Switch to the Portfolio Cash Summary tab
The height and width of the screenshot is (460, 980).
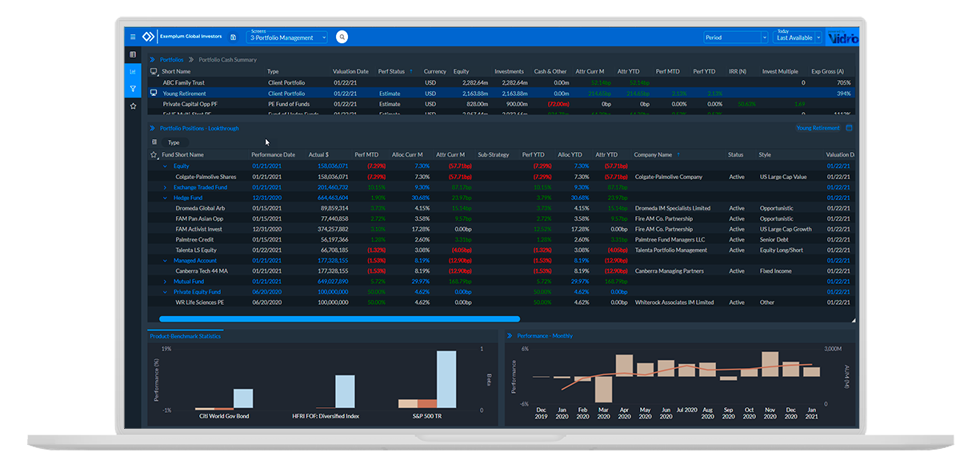[x=228, y=59]
